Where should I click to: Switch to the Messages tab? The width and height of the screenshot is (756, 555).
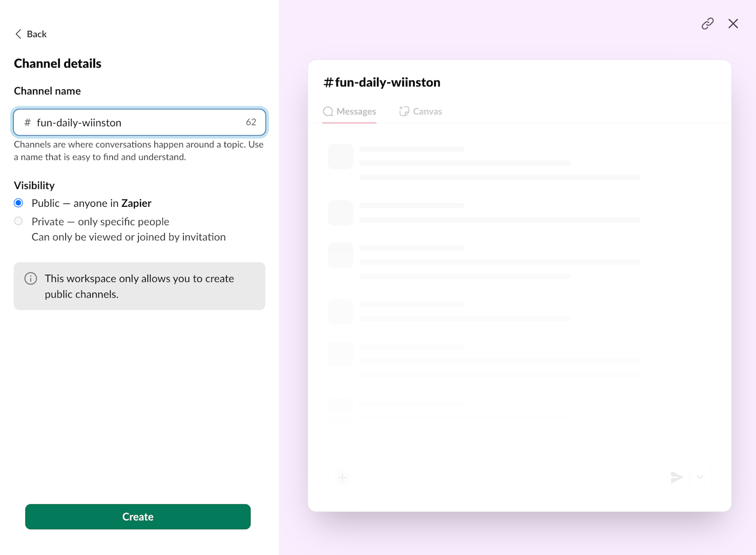click(x=349, y=112)
